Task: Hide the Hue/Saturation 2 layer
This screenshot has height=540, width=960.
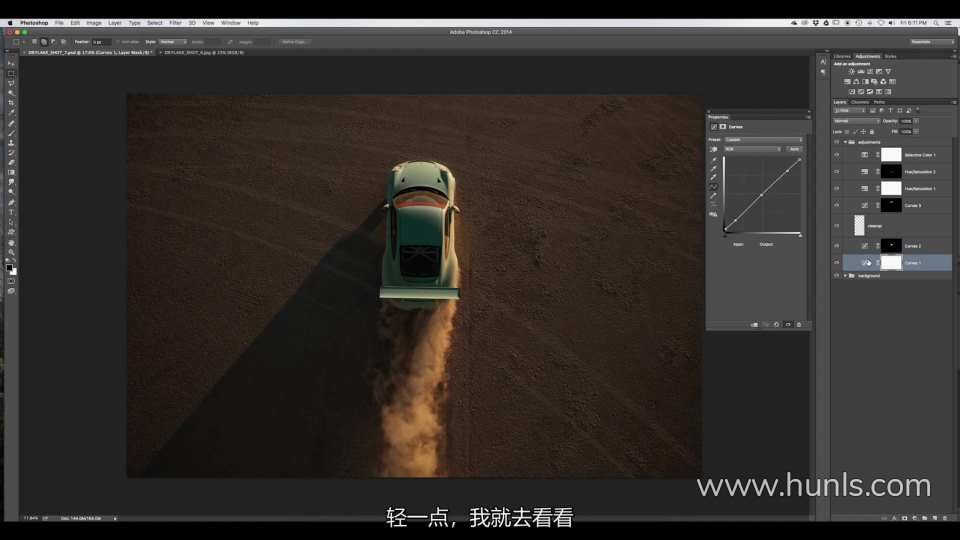Action: (x=837, y=171)
